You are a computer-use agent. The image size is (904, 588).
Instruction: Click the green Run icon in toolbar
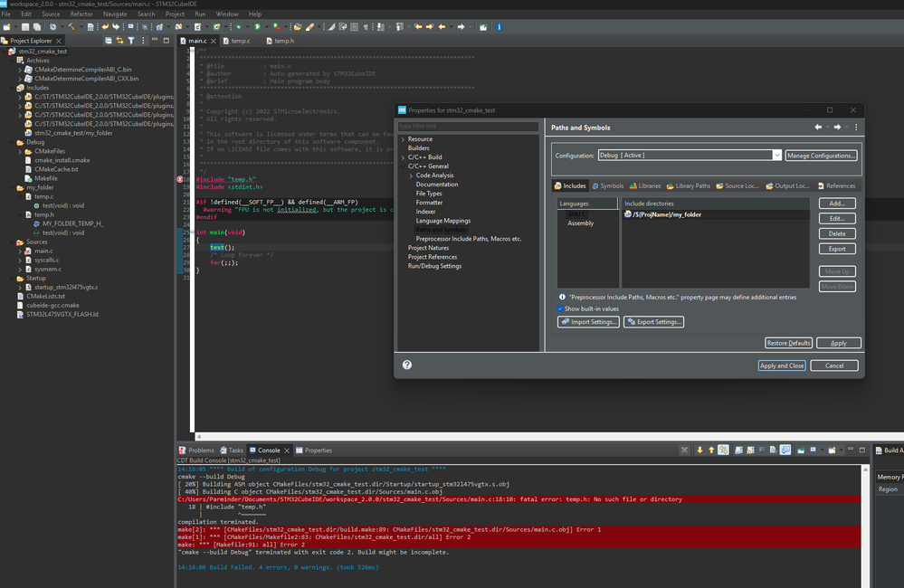pyautogui.click(x=258, y=27)
